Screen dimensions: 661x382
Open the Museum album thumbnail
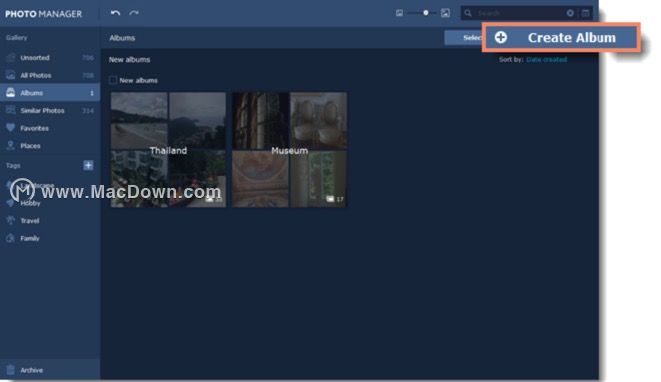click(290, 150)
